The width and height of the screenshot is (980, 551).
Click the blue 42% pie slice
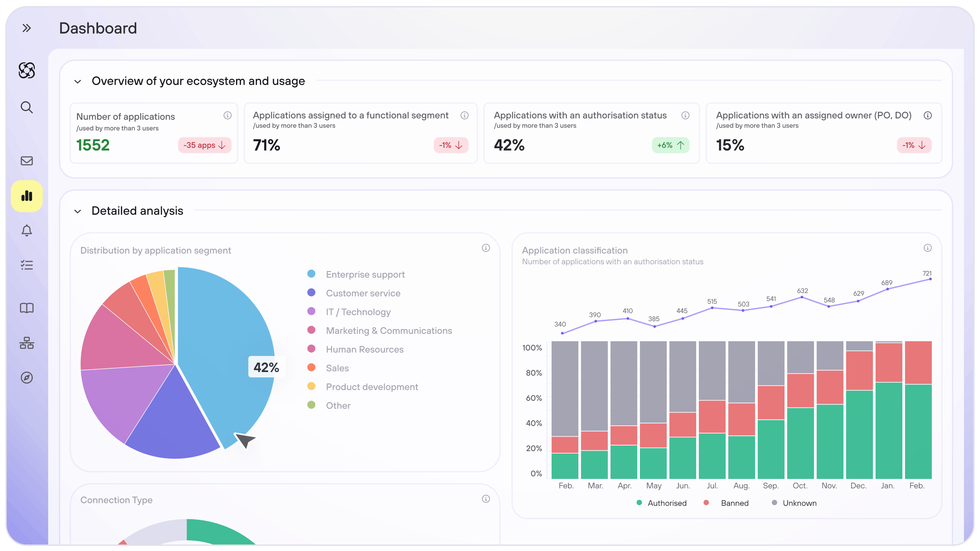coord(225,327)
